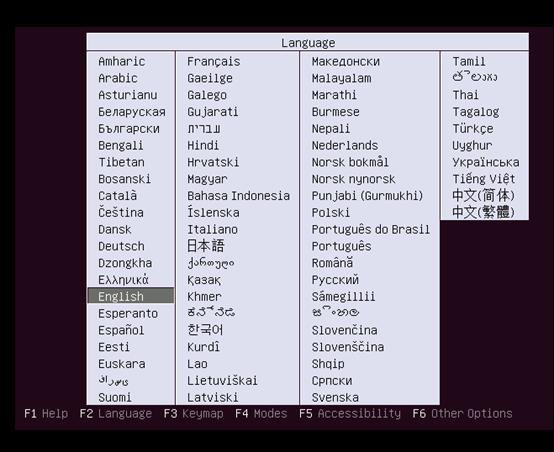Image resolution: width=554 pixels, height=452 pixels.
Task: Select Français language
Action: 213,61
